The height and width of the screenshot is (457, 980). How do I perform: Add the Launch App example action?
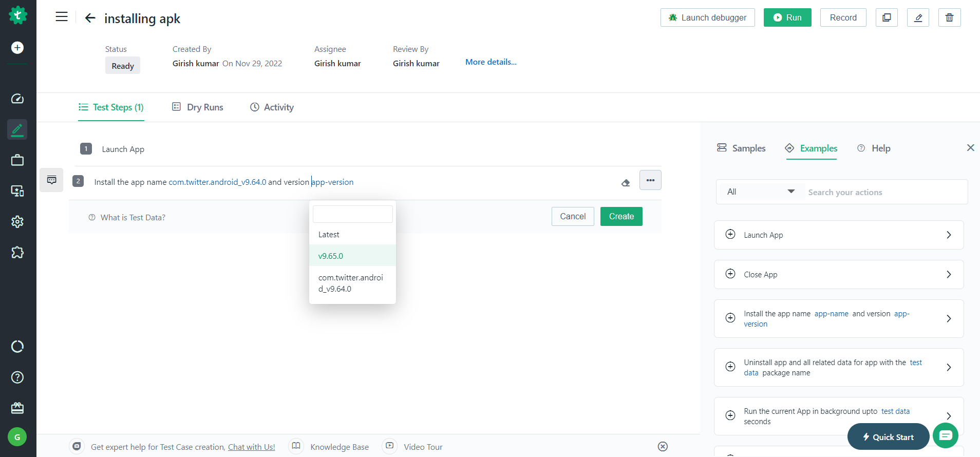click(730, 235)
